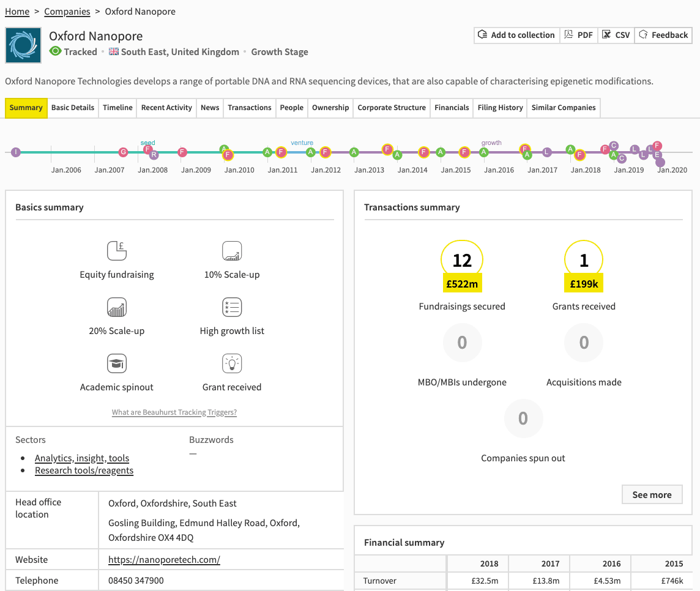Click the Acquisitions made zero circle

(x=584, y=343)
